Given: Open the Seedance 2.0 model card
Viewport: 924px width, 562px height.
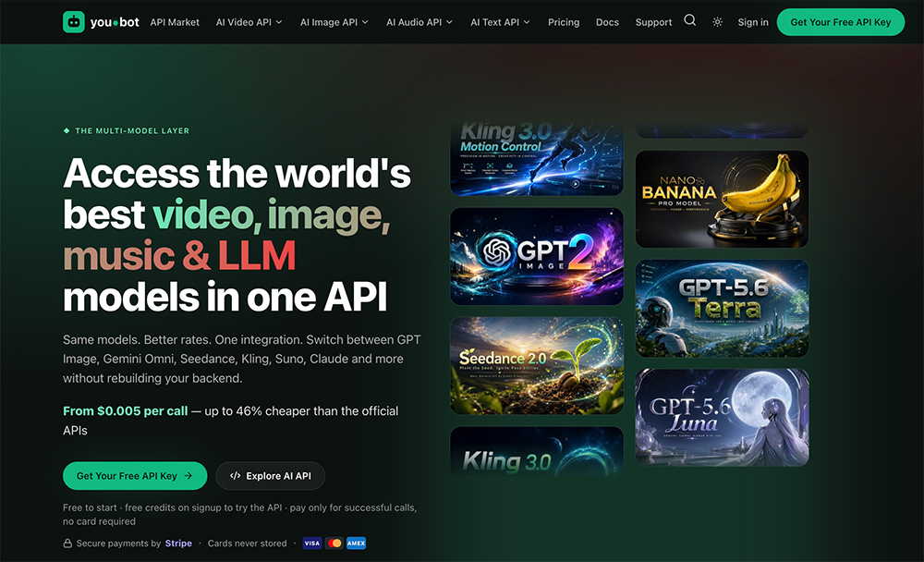Looking at the screenshot, I should 536,366.
